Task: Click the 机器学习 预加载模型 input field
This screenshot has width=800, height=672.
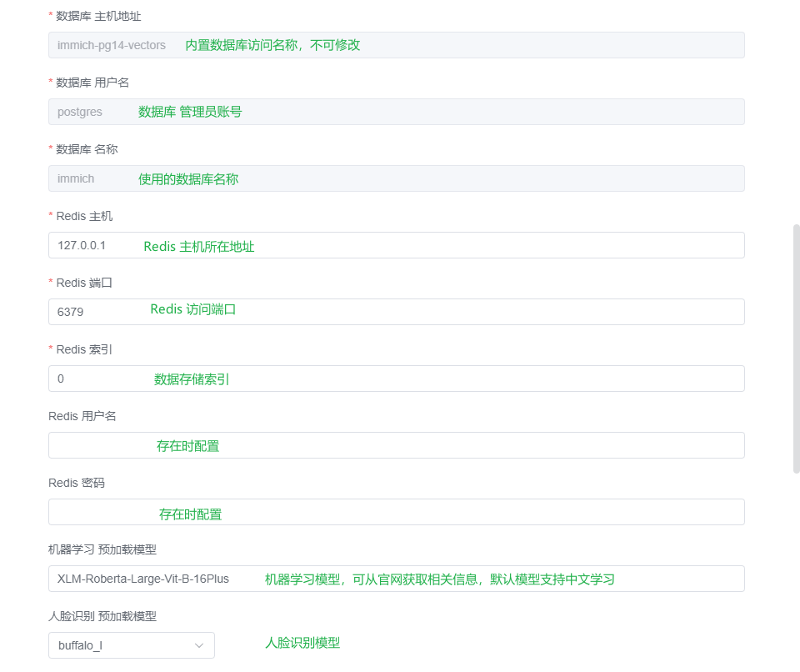Action: point(396,579)
